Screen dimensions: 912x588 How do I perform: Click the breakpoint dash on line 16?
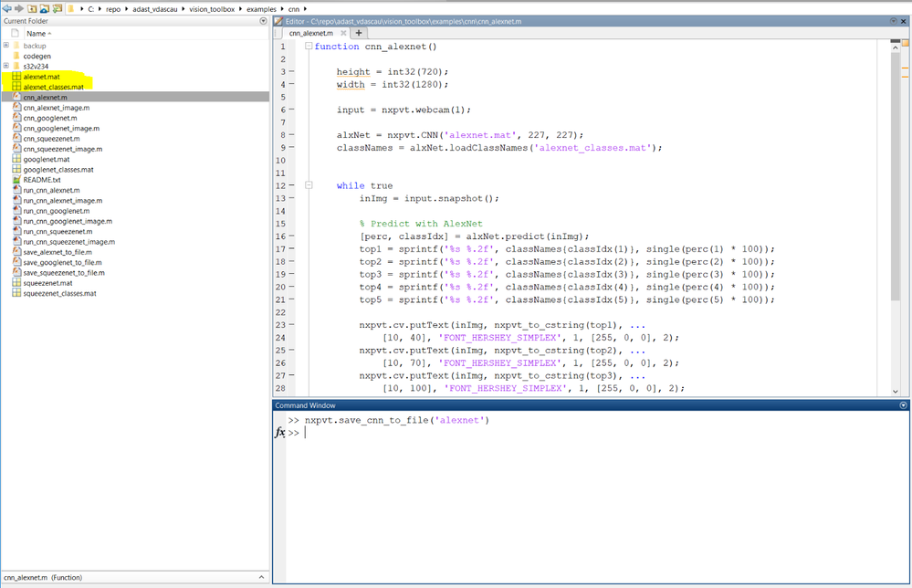[291, 236]
